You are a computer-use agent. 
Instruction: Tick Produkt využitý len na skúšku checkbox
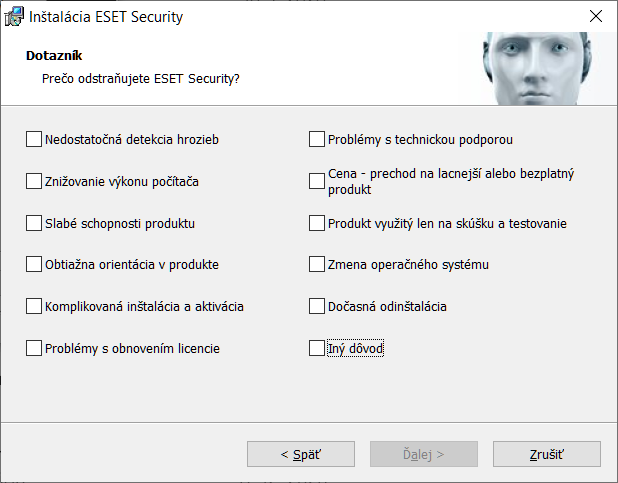pos(317,223)
